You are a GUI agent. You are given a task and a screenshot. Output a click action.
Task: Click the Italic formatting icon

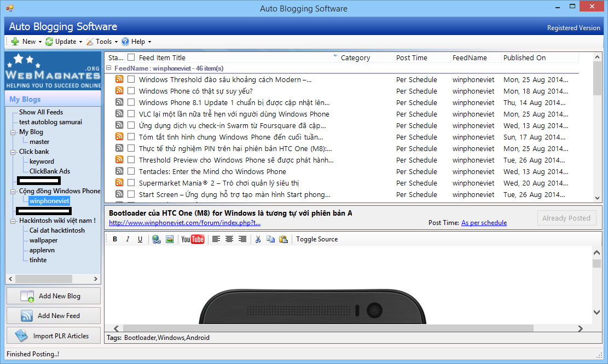pyautogui.click(x=127, y=239)
